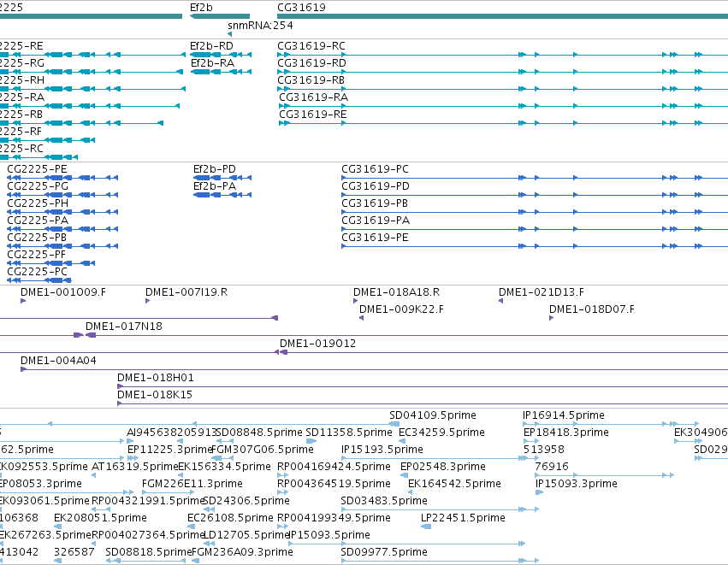Select the CG2225-PA protein feature
Viewport: 728px width, 565px height.
click(x=62, y=229)
